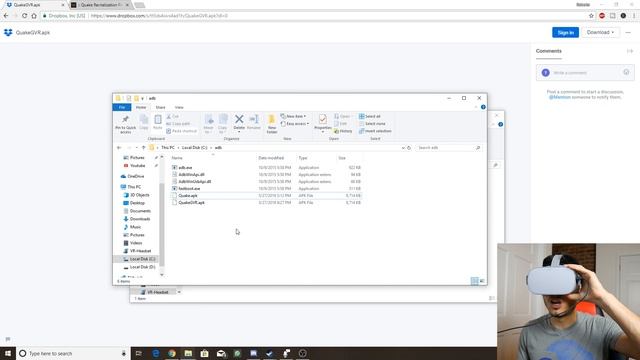This screenshot has width=640, height=360.
Task: Click the Task View taskbar icon
Action: click(138, 353)
